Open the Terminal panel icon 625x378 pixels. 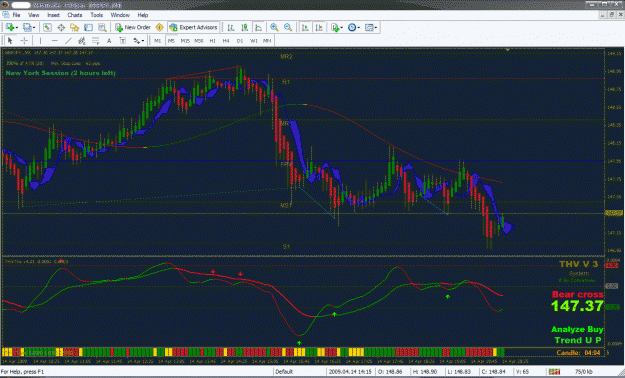click(x=88, y=28)
